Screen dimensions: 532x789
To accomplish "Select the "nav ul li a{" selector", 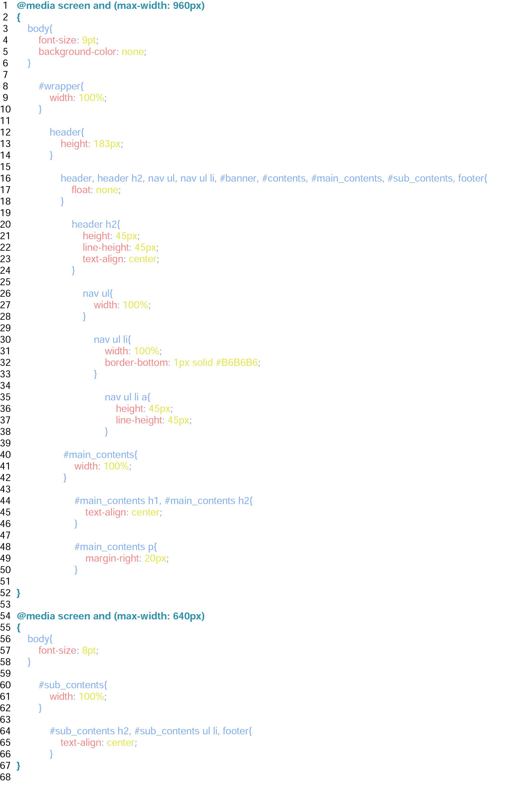I will tap(128, 397).
